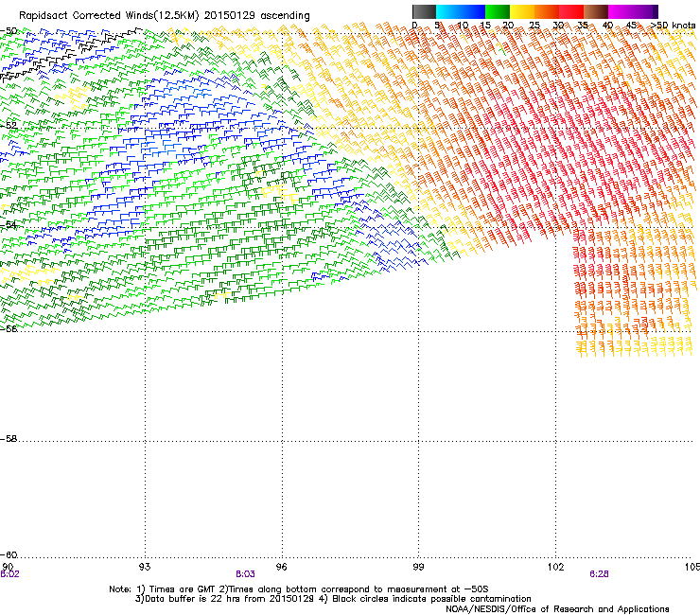Click the '25' legend scale label
The width and height of the screenshot is (700, 615).
[534, 26]
